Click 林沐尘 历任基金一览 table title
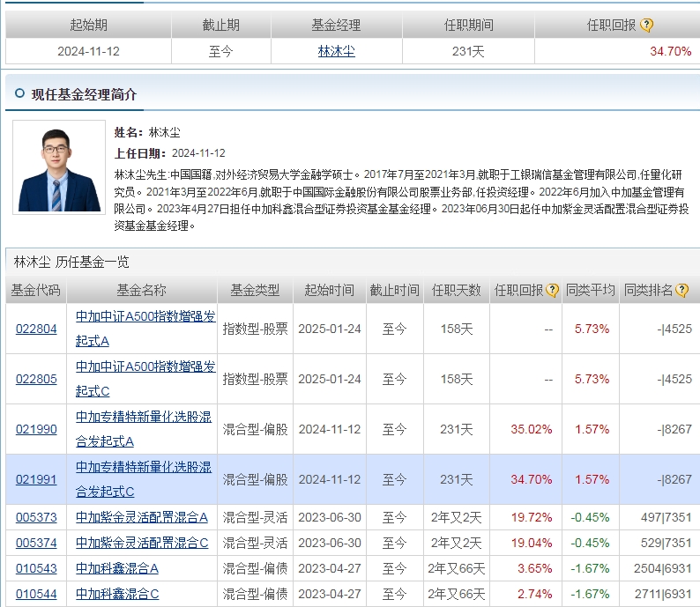700x607 pixels. tap(71, 262)
